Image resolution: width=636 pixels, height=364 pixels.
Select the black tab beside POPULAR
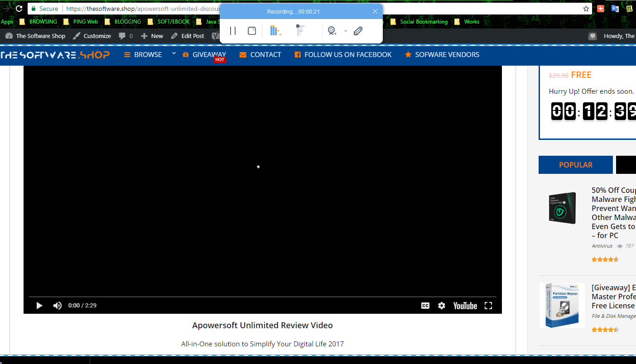(626, 165)
